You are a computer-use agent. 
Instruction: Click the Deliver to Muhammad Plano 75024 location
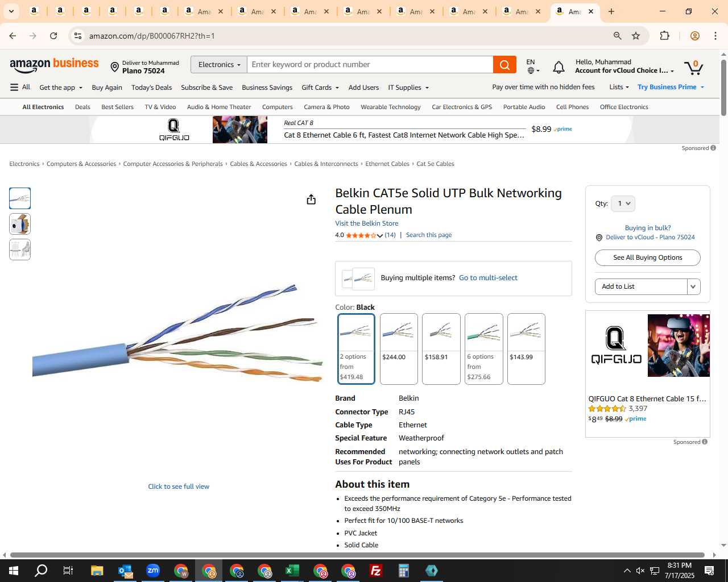click(x=145, y=67)
